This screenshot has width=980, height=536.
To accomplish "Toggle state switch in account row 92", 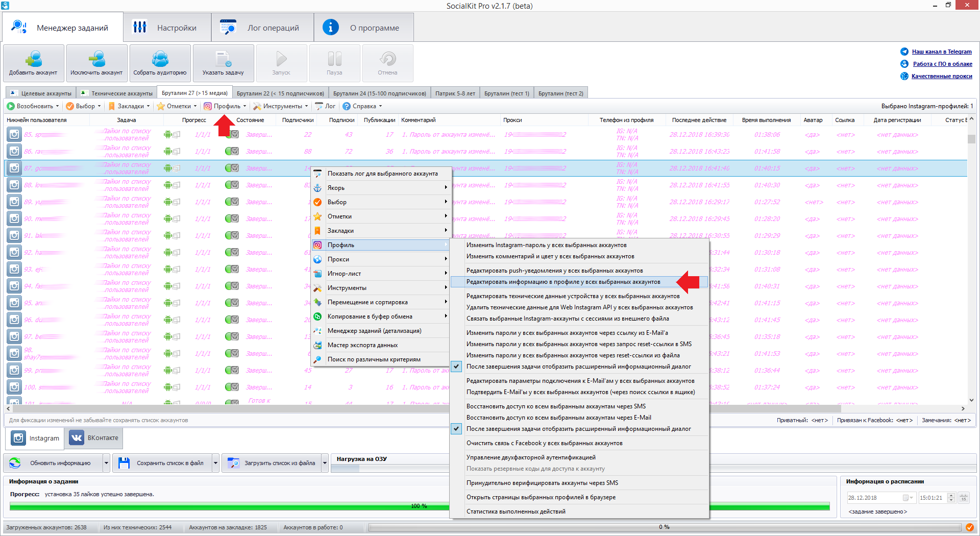I will tap(232, 253).
